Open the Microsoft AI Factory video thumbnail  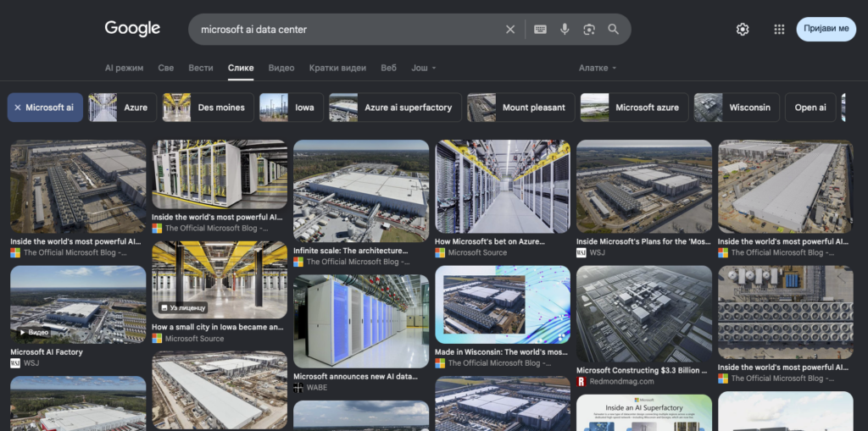(x=78, y=304)
